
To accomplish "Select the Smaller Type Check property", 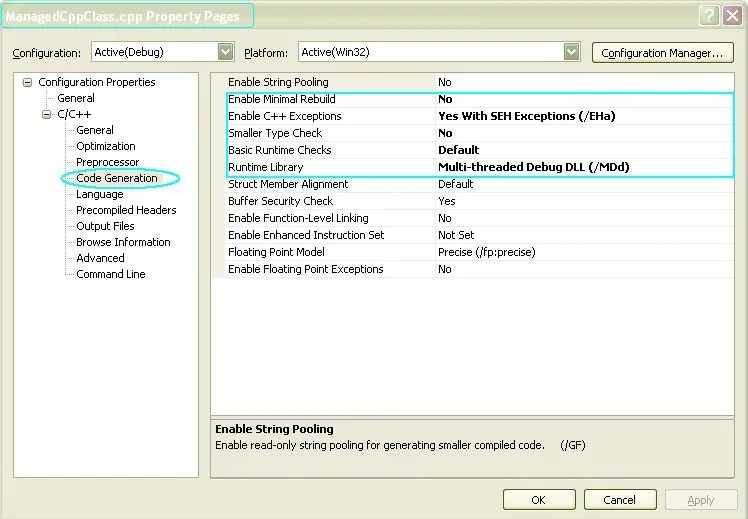I will coord(479,133).
